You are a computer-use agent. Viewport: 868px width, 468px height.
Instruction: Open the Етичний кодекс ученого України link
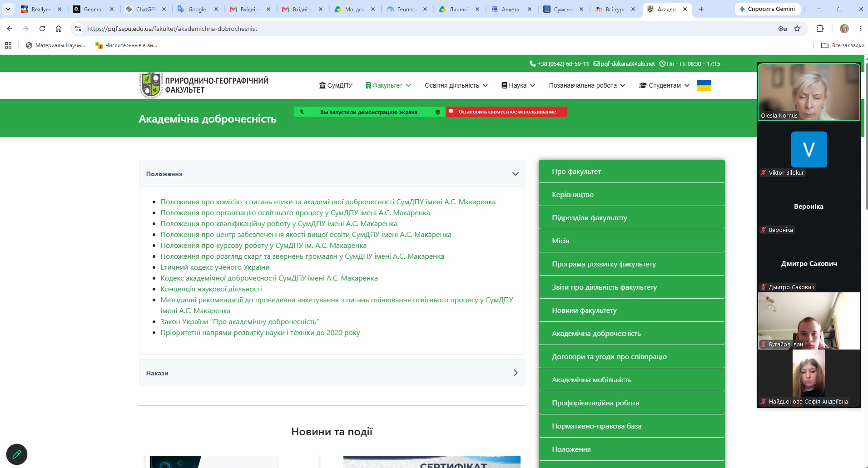pos(215,267)
